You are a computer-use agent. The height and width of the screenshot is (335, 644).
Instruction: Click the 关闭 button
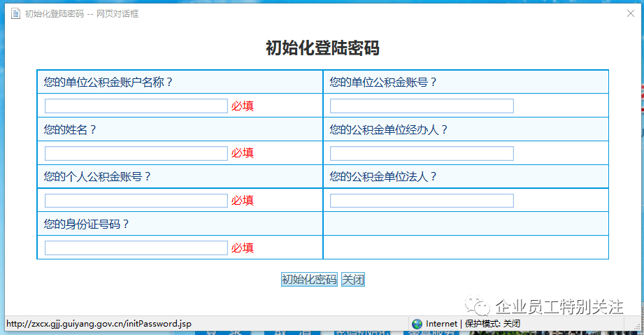pyautogui.click(x=353, y=280)
